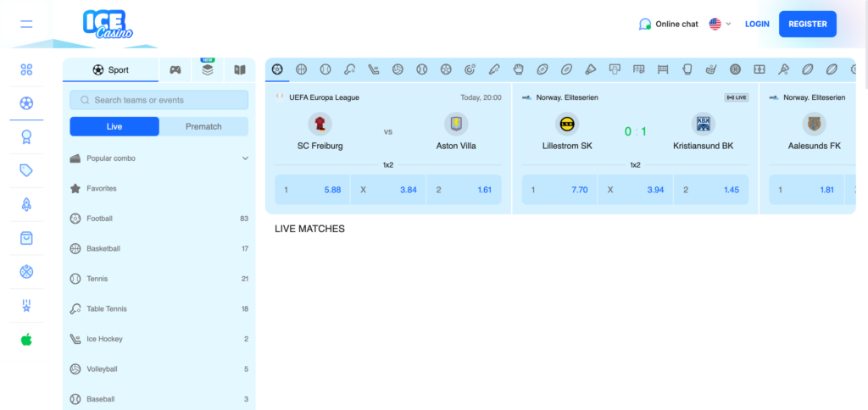Select the Live toggle

tap(114, 127)
